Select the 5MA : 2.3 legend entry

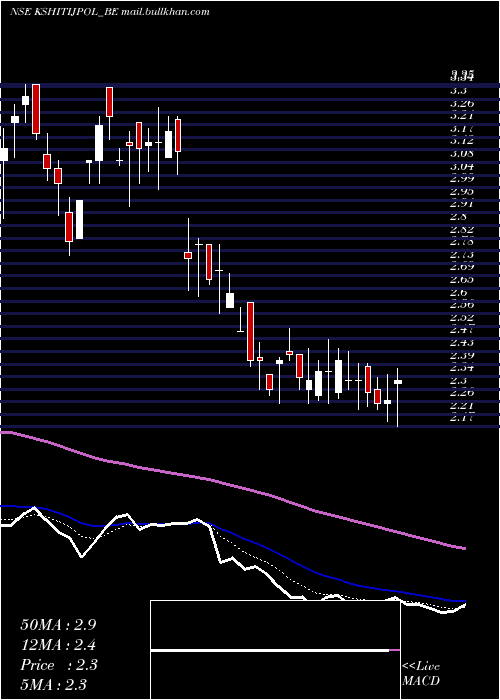53,684
